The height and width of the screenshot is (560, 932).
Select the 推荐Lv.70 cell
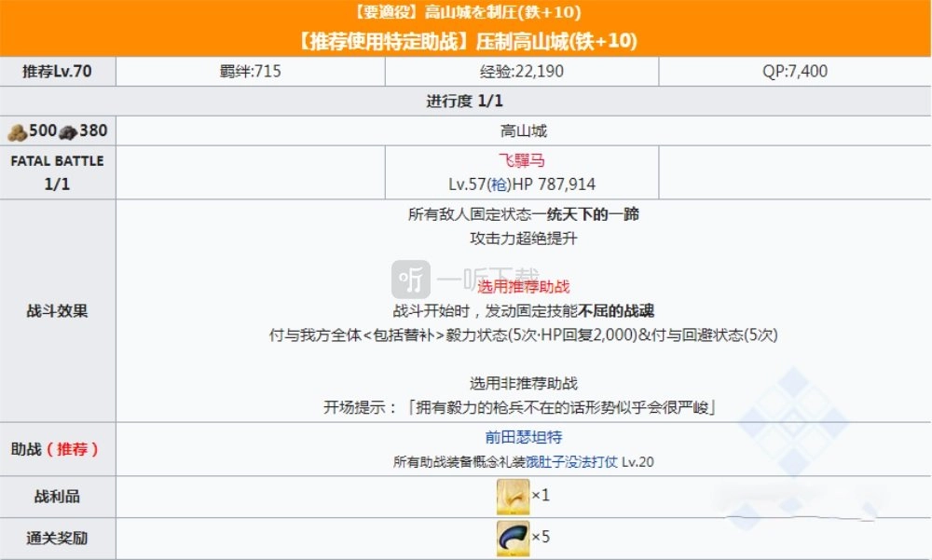58,71
